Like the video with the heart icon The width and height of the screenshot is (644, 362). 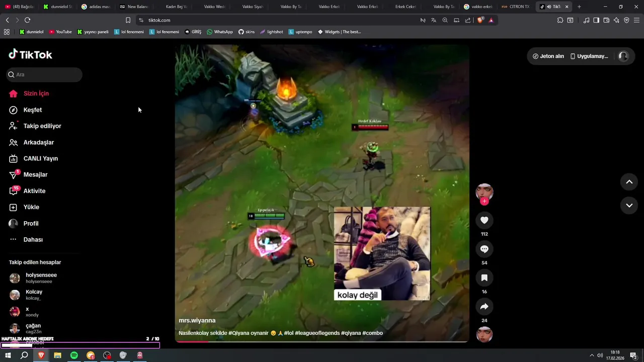pos(484,220)
